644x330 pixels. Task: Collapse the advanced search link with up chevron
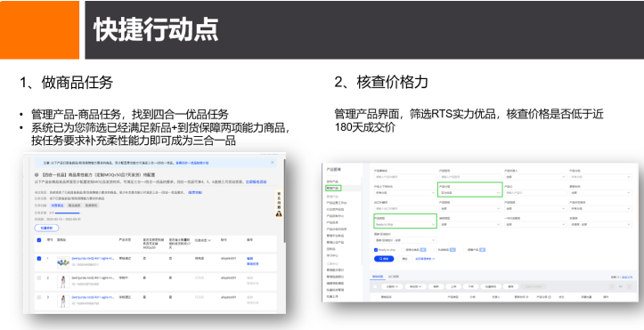pos(425,259)
